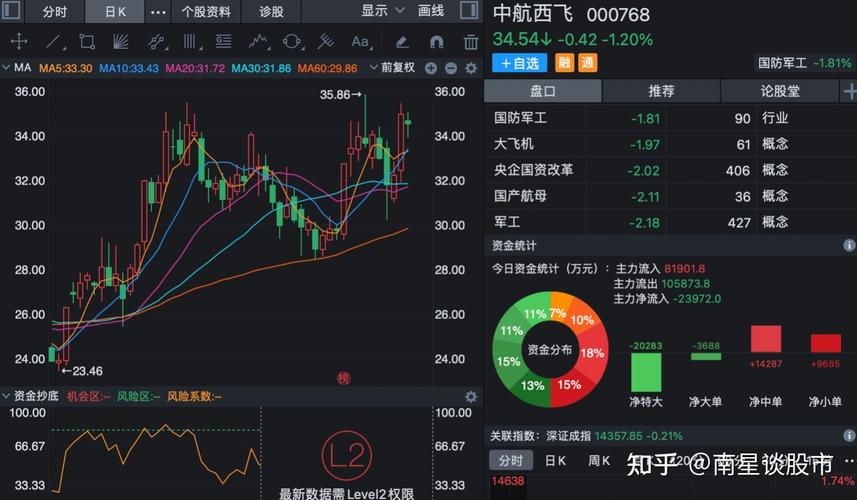
Task: Open 国防军工 row in sector list
Action: point(671,117)
